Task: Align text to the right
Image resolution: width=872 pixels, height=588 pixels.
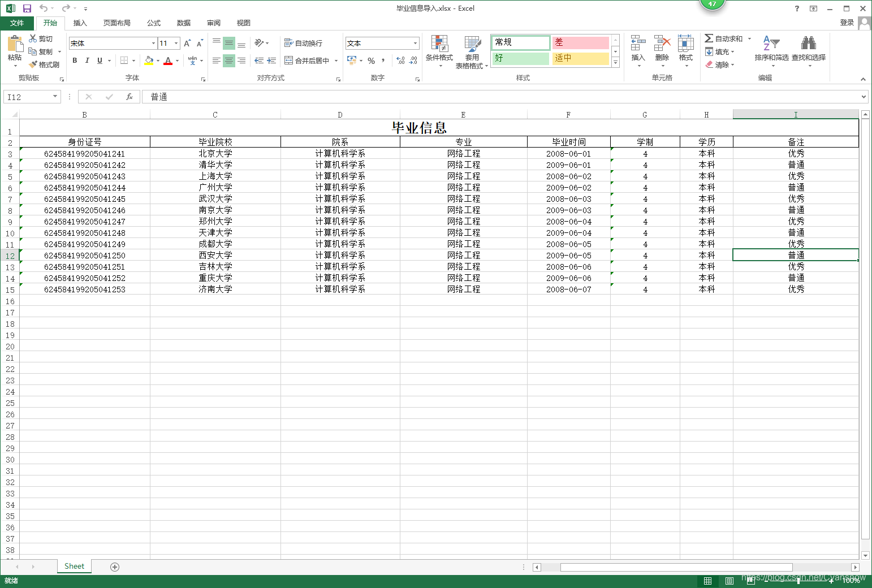Action: 241,60
